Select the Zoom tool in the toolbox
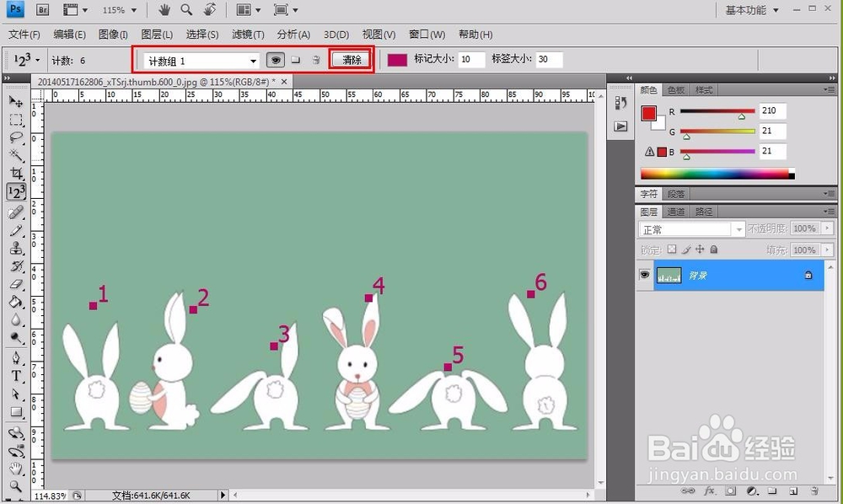The width and height of the screenshot is (843, 504). (x=16, y=486)
